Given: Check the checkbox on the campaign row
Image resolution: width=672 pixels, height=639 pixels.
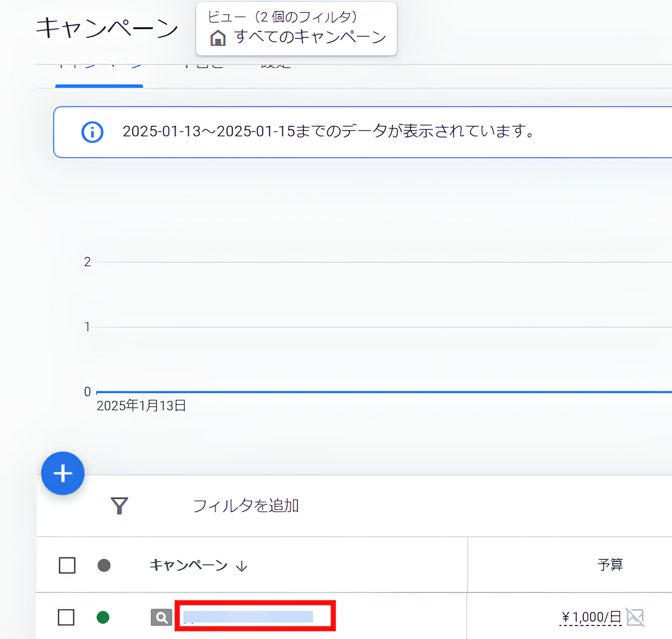Looking at the screenshot, I should 66,617.
